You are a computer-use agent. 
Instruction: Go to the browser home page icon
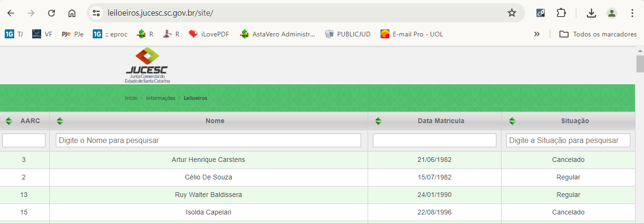[72, 13]
